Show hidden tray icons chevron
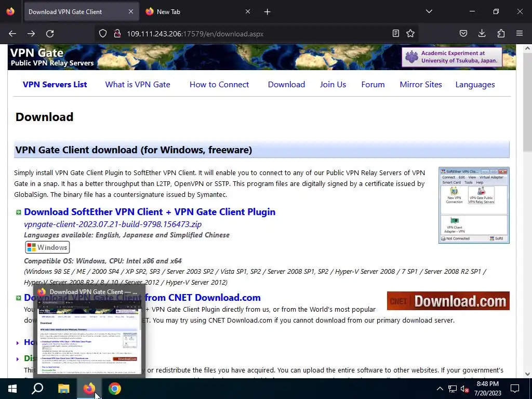 click(x=440, y=389)
